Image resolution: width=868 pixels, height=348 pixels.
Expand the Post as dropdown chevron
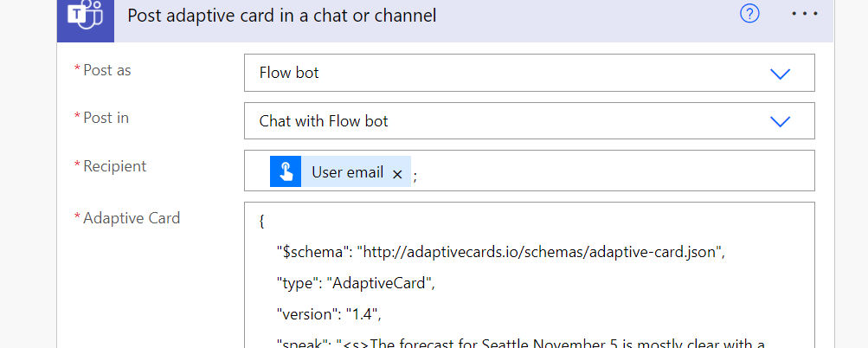[780, 74]
